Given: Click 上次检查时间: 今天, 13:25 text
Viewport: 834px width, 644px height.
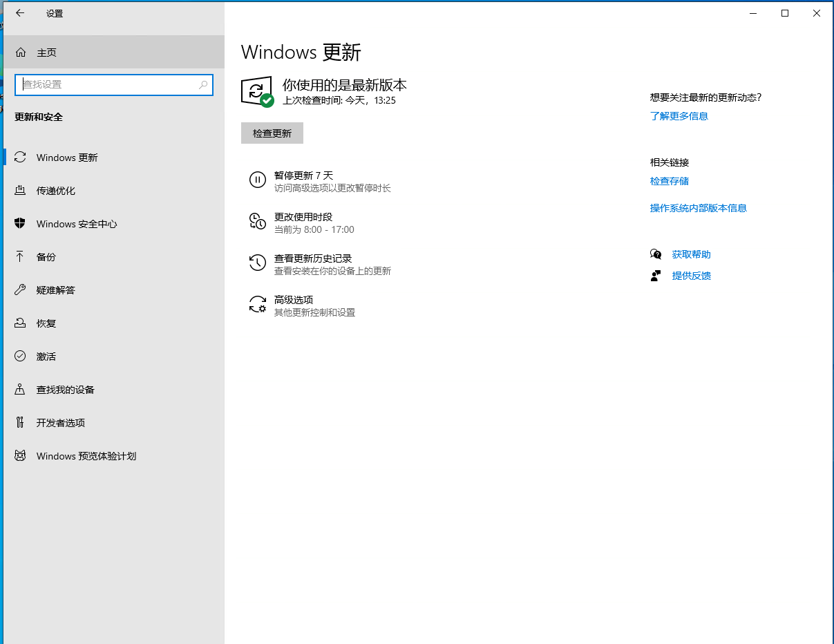Looking at the screenshot, I should pos(339,100).
